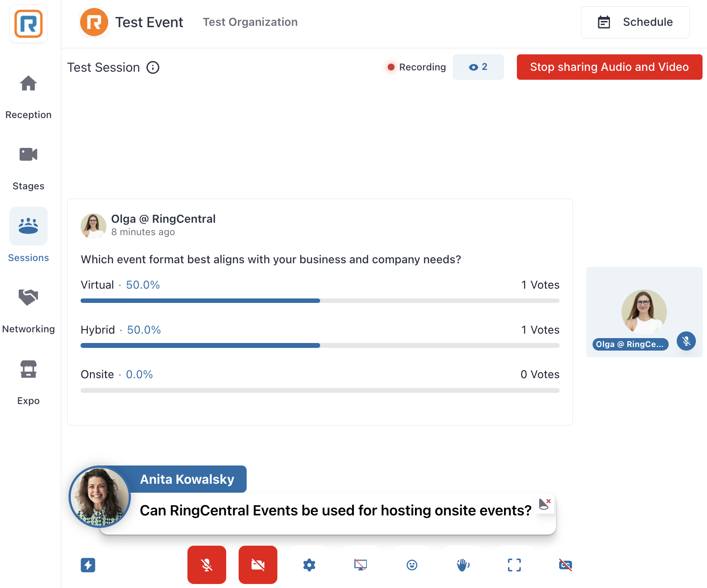Viewport: 707px width, 588px height.
Task: Click the Anita Kowalsky name banner
Action: [x=187, y=479]
